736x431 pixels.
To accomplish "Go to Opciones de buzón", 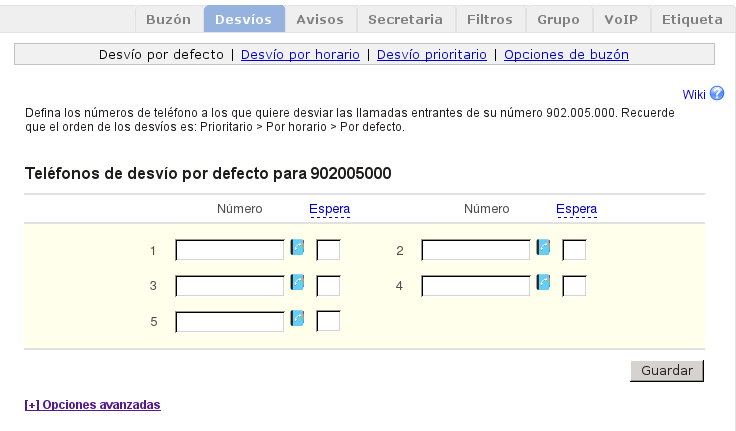I will coord(566,55).
